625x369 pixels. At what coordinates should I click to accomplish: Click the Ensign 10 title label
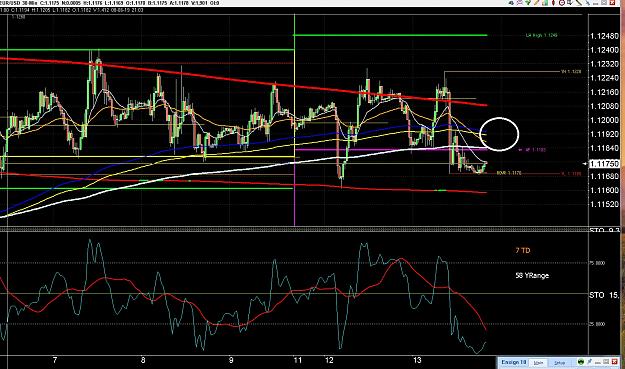[514, 362]
